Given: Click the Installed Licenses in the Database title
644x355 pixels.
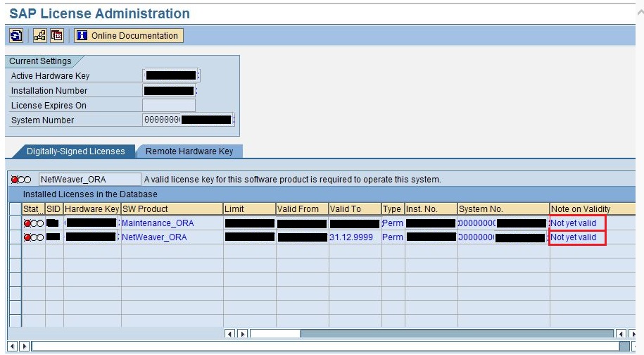Looking at the screenshot, I should [90, 194].
